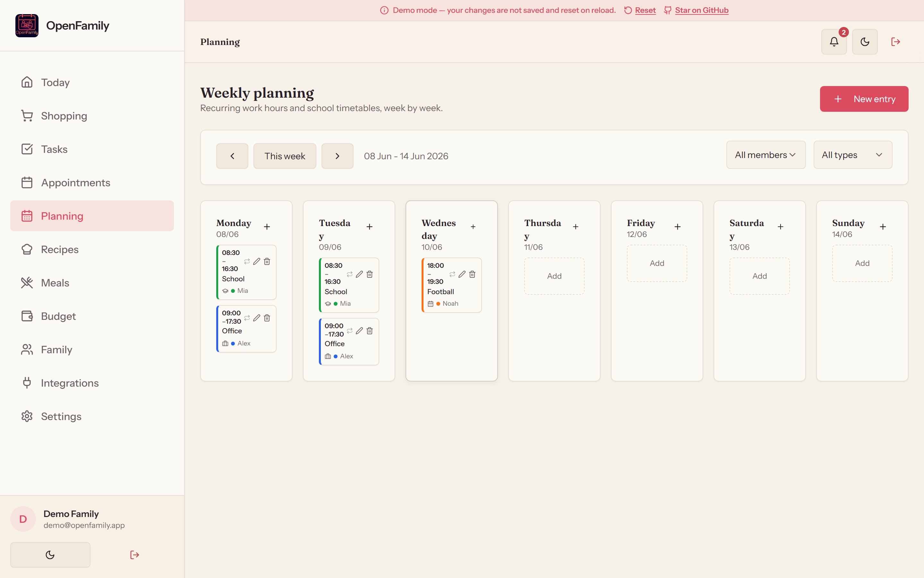Add an entry via Wednesday plus icon
Screen dimensions: 924x578
tap(473, 227)
